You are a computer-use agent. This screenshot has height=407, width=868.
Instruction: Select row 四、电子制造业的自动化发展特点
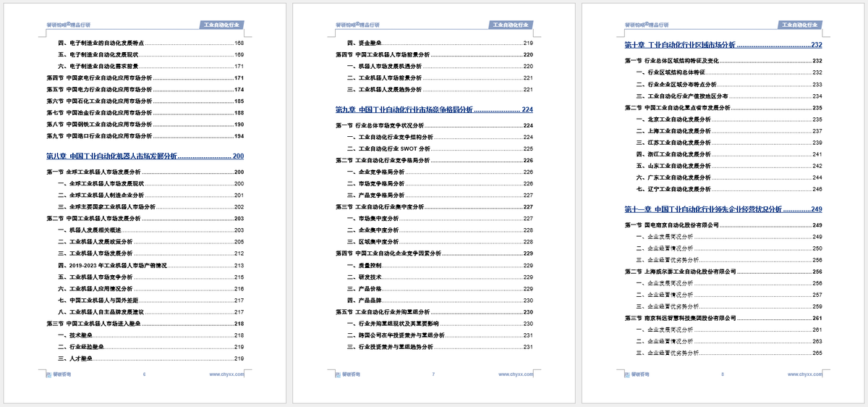(x=150, y=43)
